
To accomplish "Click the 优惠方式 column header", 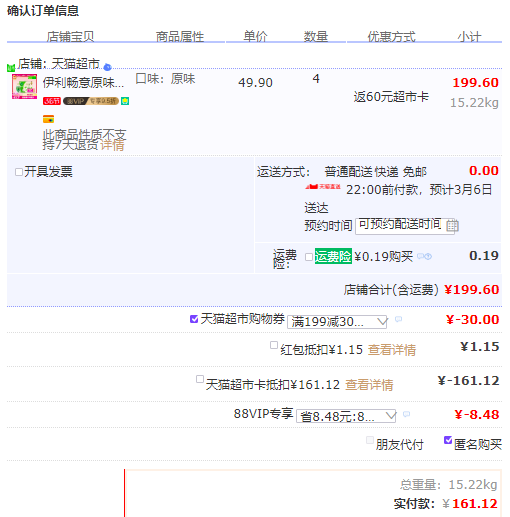I will (391, 36).
